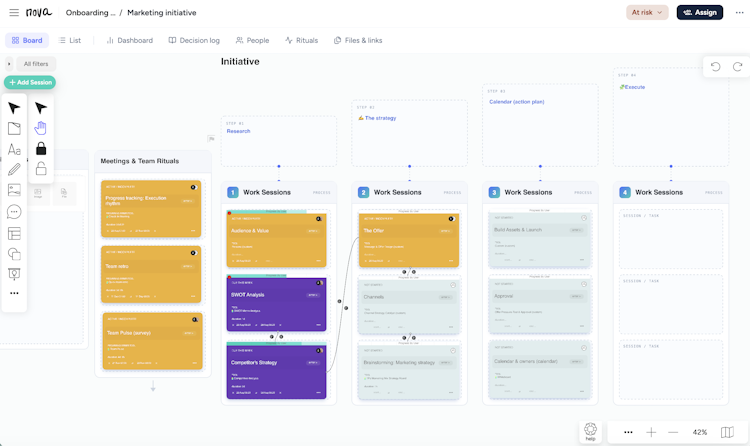This screenshot has width=750, height=446.
Task: Open the minimap icon beside zoom level
Action: 727,432
